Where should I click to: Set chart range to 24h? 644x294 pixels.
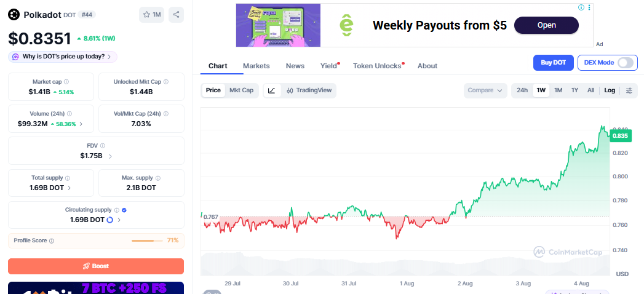coord(522,90)
